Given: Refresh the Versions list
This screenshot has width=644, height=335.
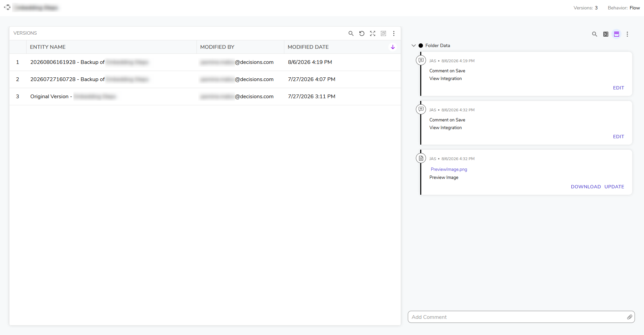Looking at the screenshot, I should (x=362, y=33).
